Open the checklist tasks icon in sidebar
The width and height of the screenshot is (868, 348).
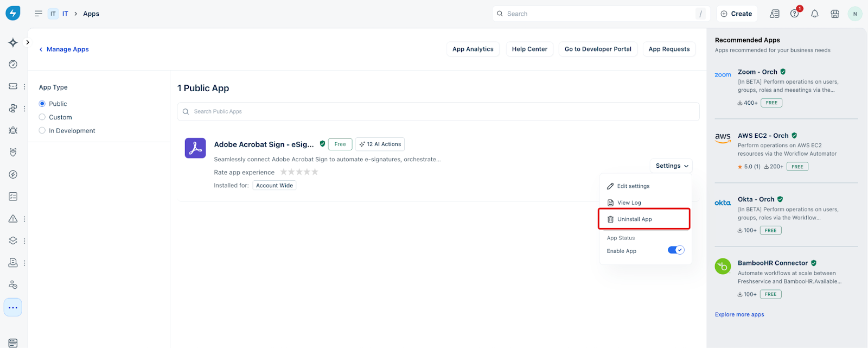coord(13,197)
